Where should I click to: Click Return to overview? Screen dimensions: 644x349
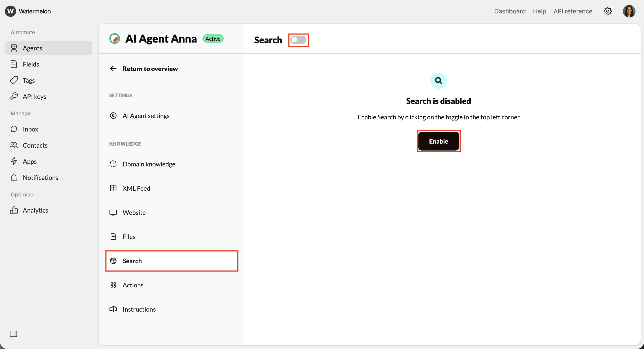pyautogui.click(x=150, y=69)
